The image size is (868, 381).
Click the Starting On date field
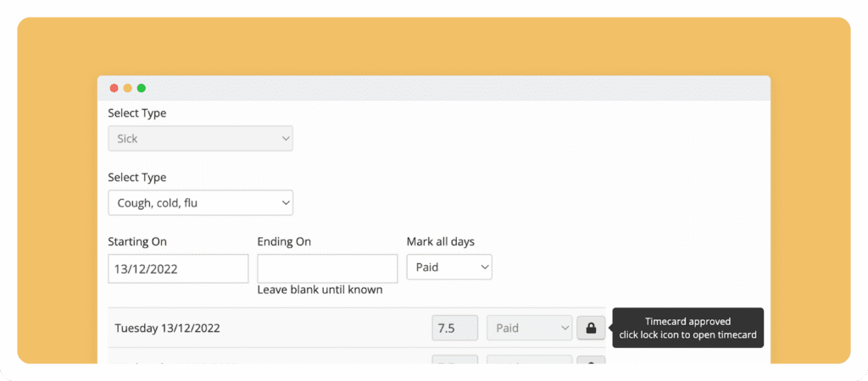tap(178, 268)
